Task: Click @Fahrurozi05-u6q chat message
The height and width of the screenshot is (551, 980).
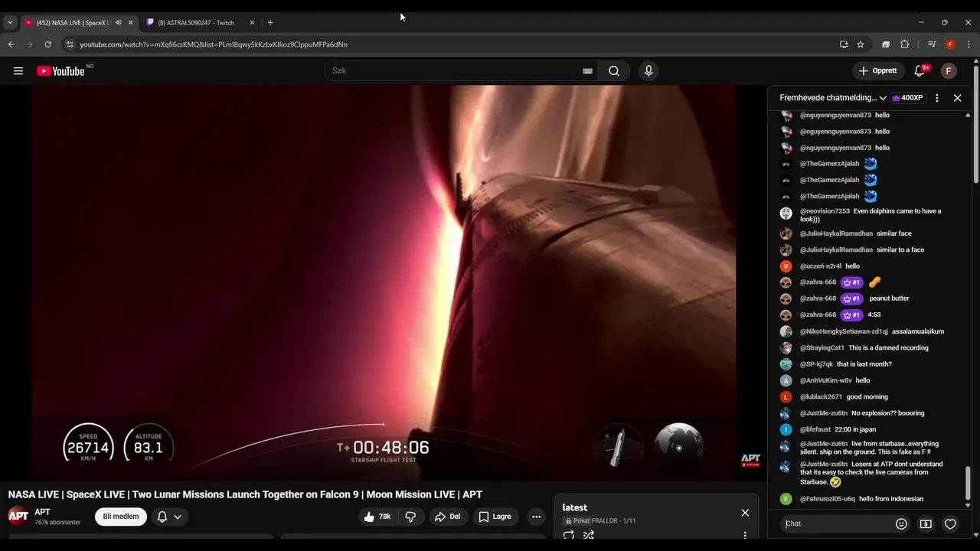Action: click(x=861, y=499)
